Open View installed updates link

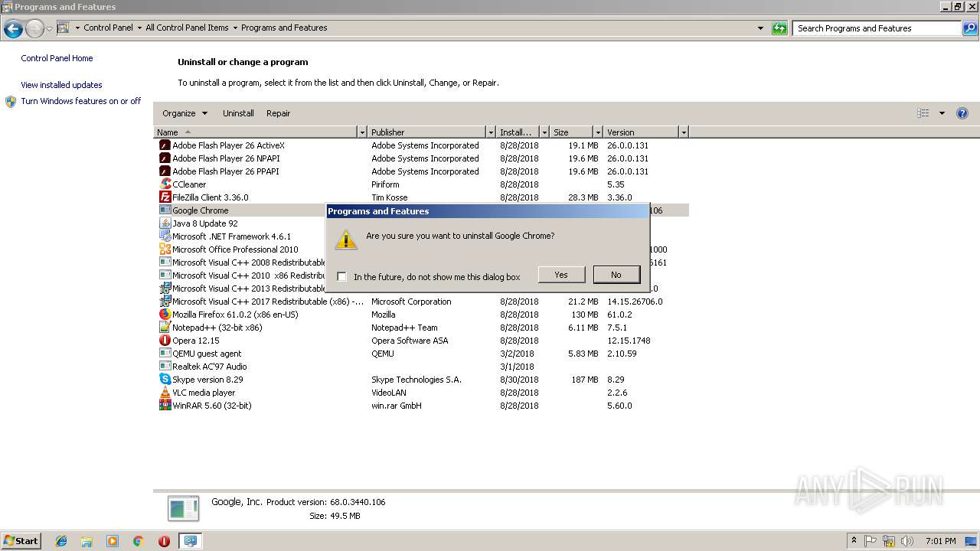pos(61,85)
